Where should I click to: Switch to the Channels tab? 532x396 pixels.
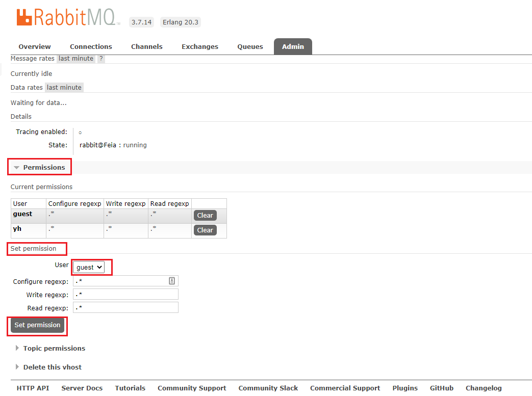pyautogui.click(x=147, y=46)
